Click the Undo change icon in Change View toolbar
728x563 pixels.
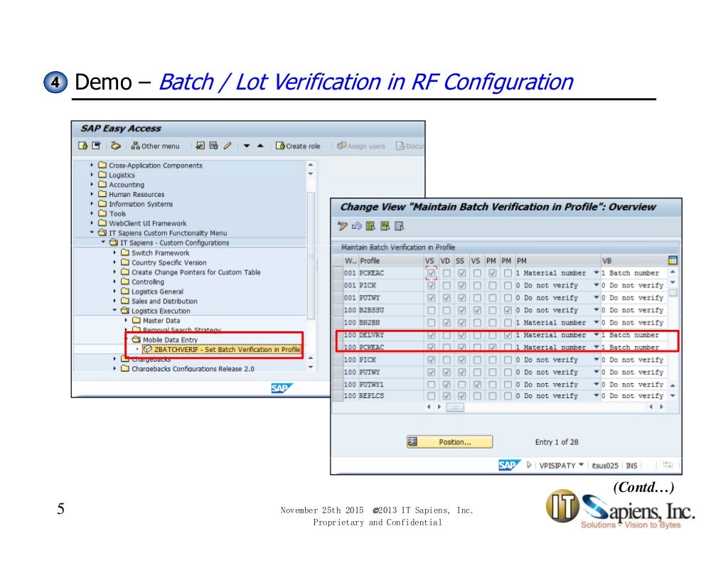tap(357, 226)
